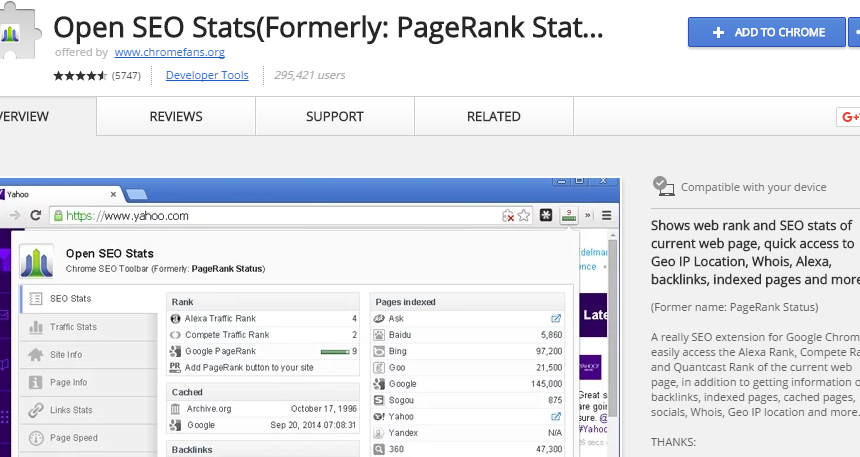
Task: Click the Goo indexed pages row
Action: (468, 368)
